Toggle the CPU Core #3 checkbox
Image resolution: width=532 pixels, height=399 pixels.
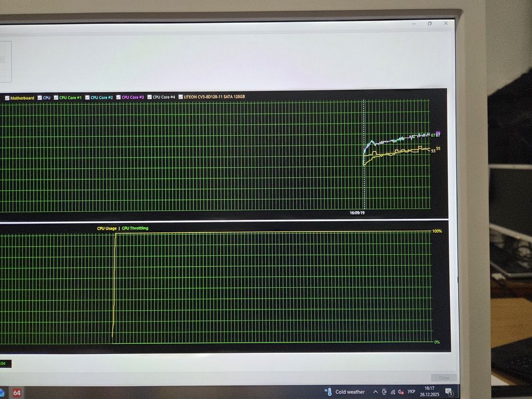119,97
